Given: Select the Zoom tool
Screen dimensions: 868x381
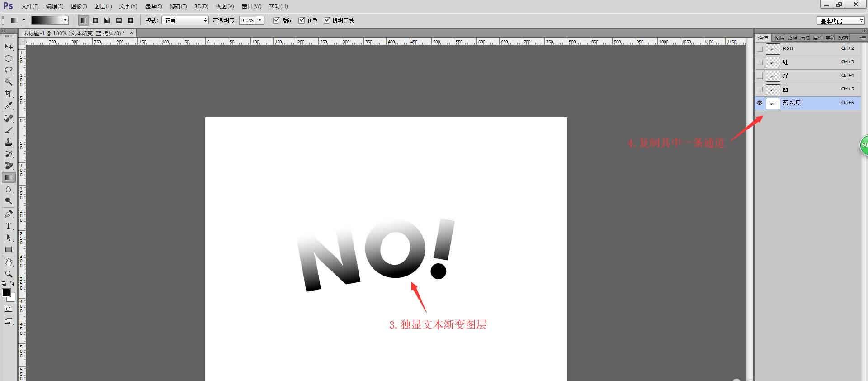Looking at the screenshot, I should coord(9,274).
